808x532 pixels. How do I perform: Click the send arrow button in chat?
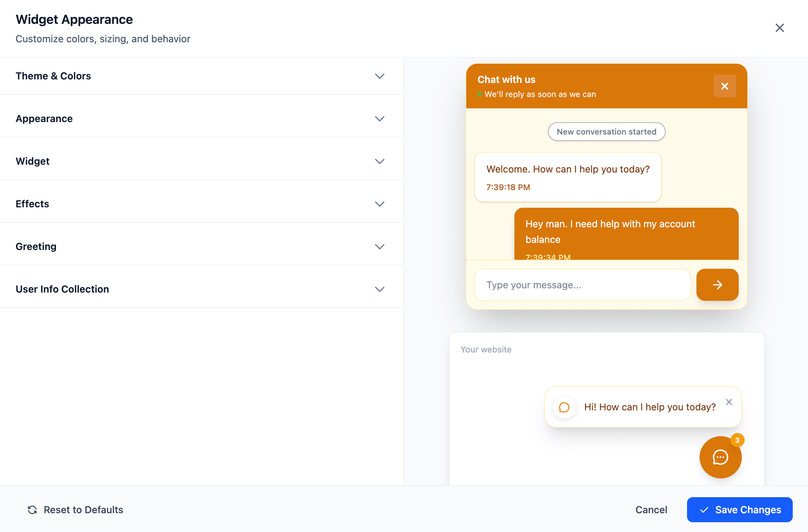717,285
